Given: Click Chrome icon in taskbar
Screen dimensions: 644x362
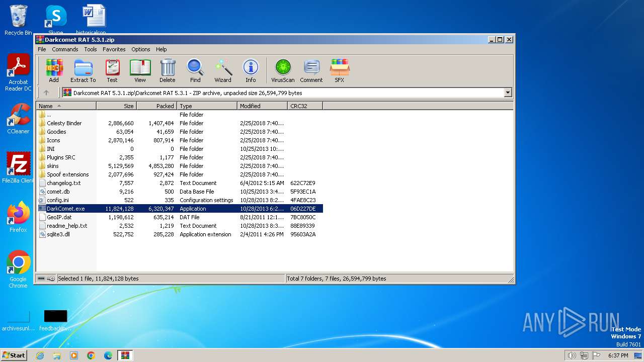Looking at the screenshot, I should [x=91, y=355].
